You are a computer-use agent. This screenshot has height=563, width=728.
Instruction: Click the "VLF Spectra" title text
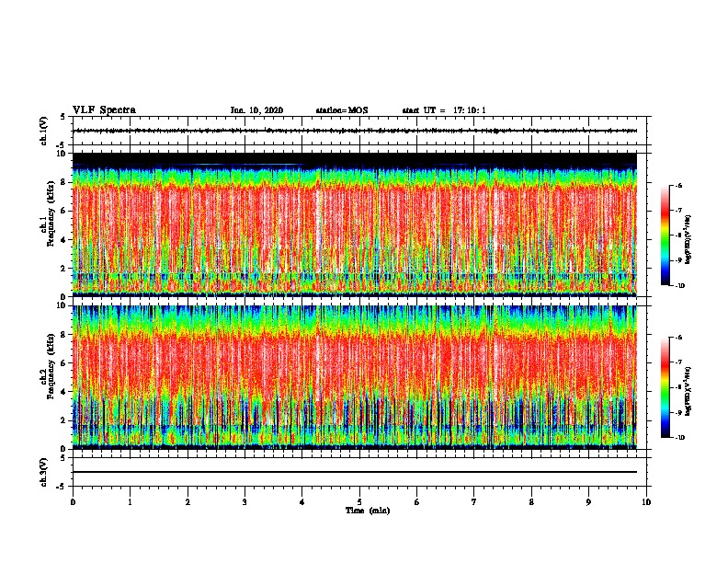(104, 110)
